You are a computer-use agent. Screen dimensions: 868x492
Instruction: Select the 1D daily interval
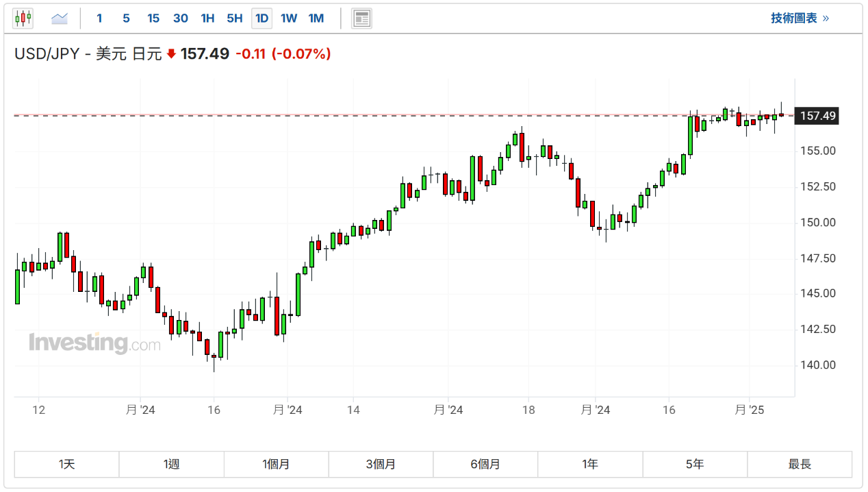click(x=261, y=19)
